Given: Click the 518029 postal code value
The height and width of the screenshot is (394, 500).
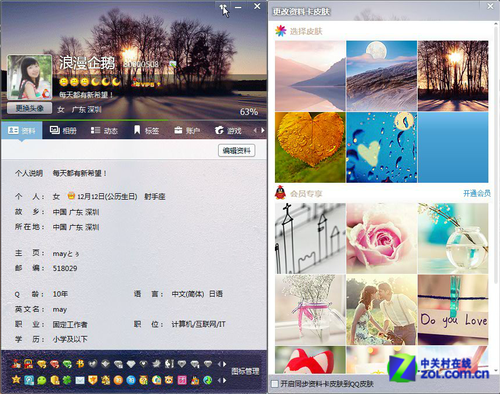Looking at the screenshot, I should (65, 268).
